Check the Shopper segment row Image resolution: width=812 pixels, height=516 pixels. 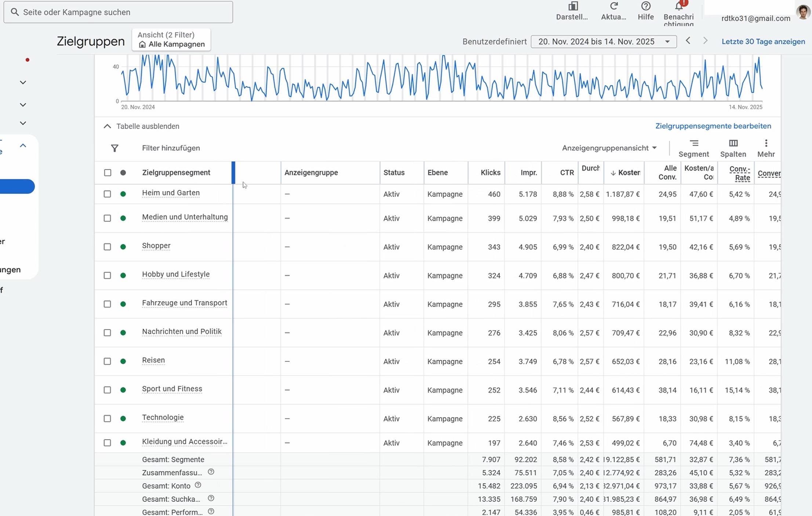[x=107, y=247]
